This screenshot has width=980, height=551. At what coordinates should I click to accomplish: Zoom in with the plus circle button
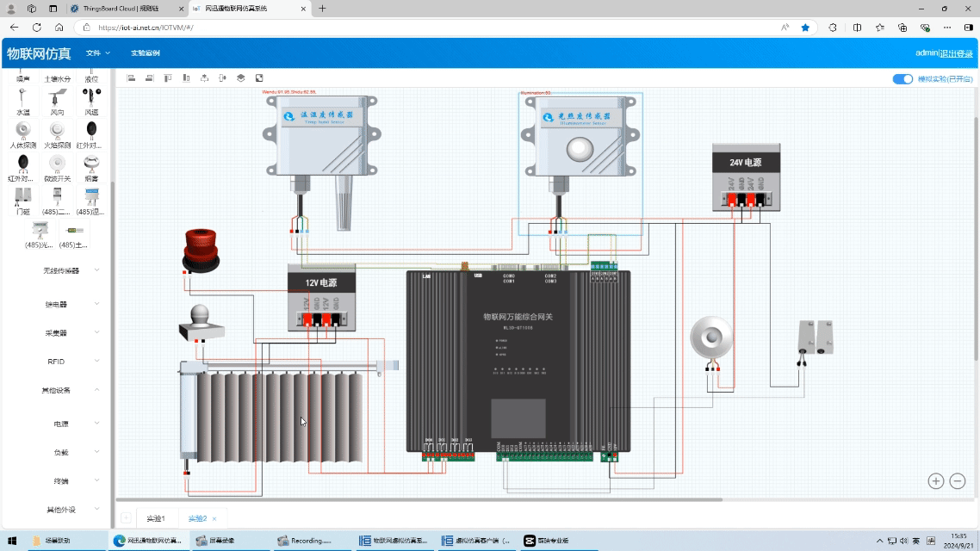pyautogui.click(x=935, y=481)
